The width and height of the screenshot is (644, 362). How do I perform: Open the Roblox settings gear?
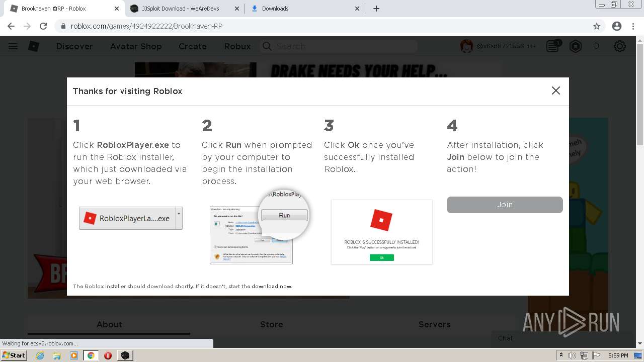[620, 46]
